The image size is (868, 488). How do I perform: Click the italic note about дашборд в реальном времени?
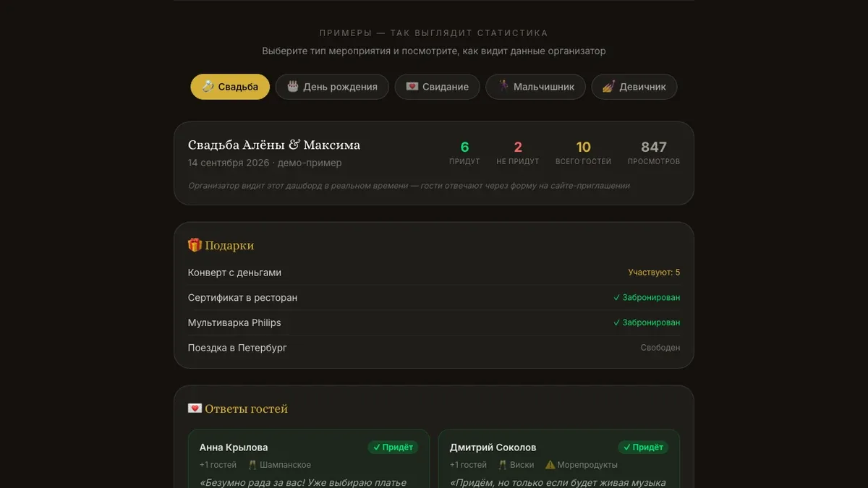[409, 186]
